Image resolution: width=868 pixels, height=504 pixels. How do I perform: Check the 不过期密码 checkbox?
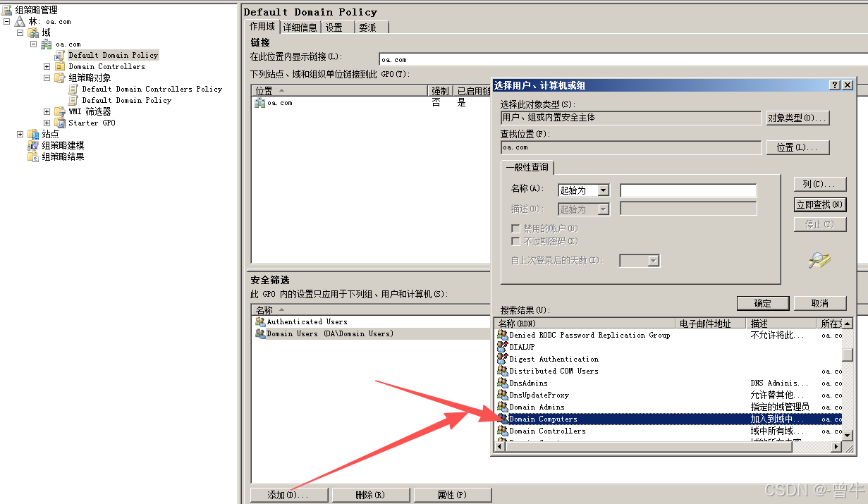coord(515,241)
